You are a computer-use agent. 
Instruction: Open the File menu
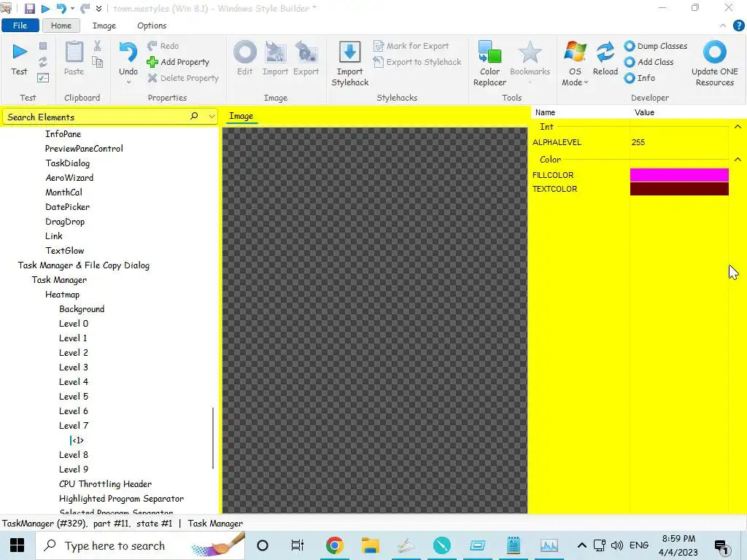pyautogui.click(x=20, y=26)
